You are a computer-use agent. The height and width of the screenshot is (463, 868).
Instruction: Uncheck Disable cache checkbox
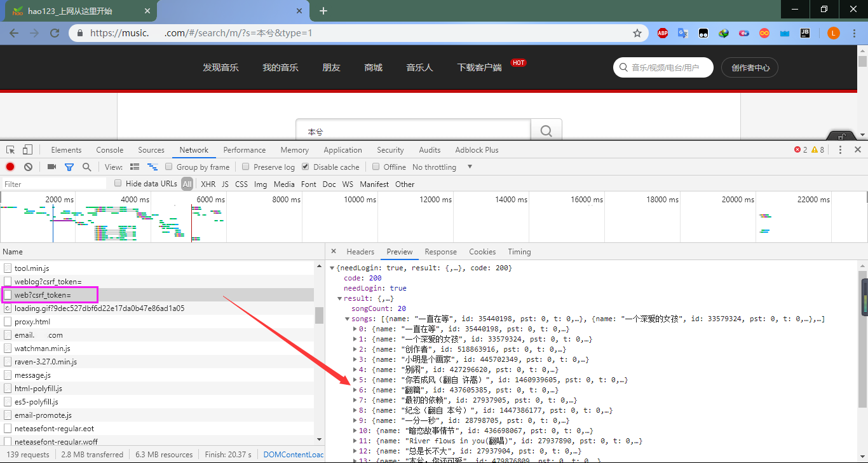306,167
